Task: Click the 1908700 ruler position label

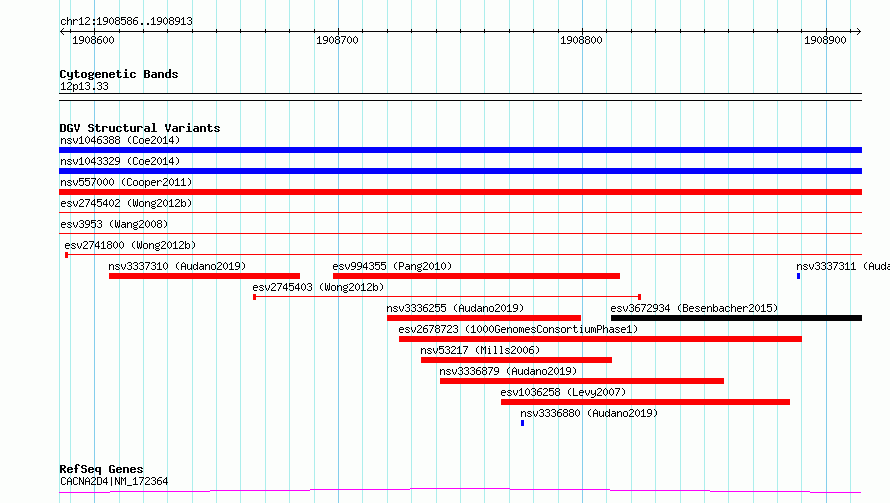Action: tap(337, 40)
